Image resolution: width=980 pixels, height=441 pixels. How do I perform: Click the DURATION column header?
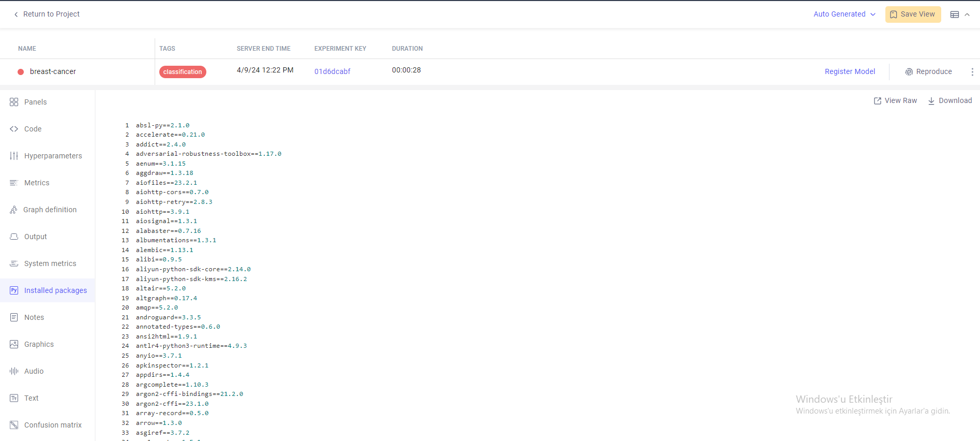point(407,49)
